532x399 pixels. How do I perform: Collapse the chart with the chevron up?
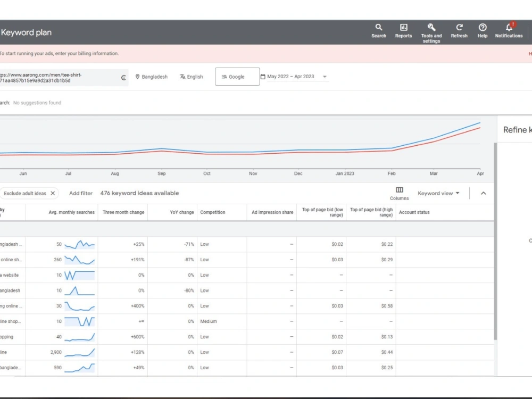point(484,193)
